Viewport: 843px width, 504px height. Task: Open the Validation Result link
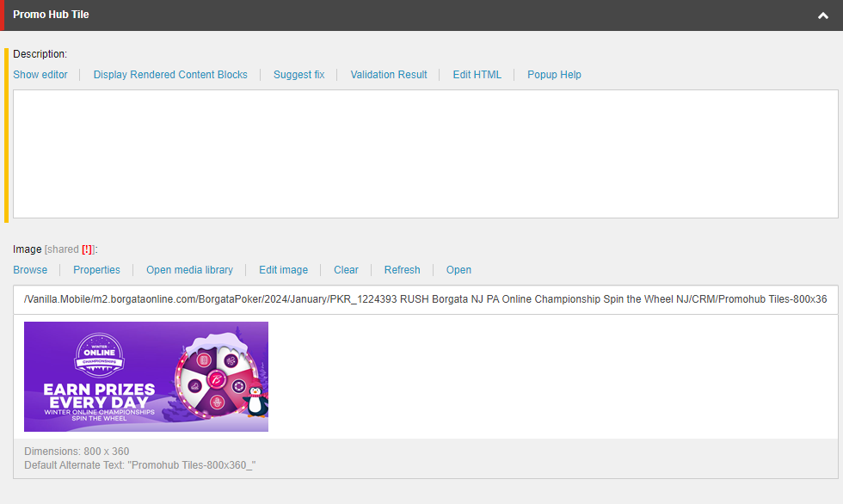point(389,75)
